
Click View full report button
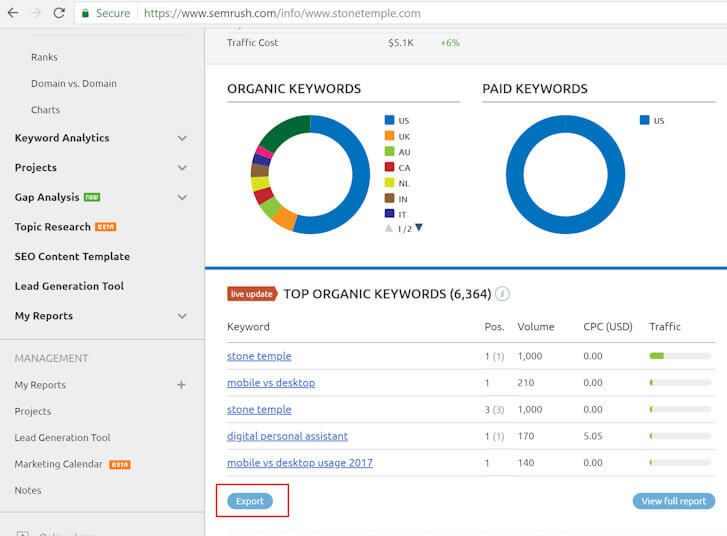point(674,501)
